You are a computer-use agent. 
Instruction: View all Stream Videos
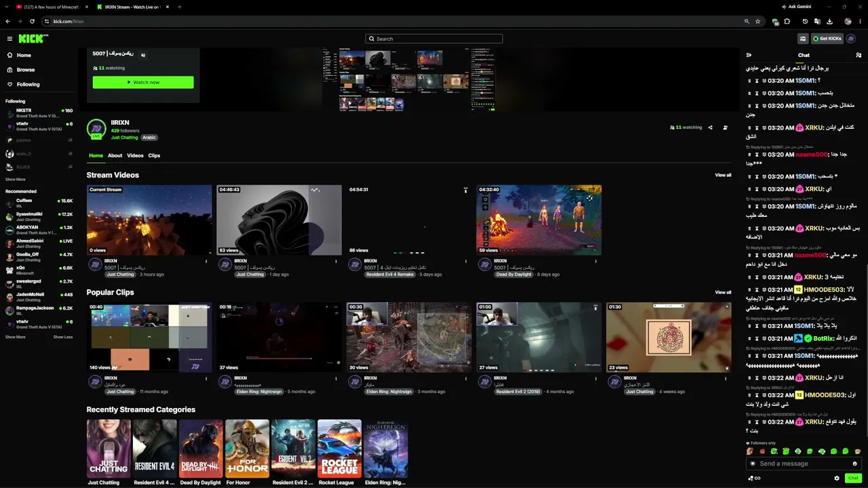[723, 175]
